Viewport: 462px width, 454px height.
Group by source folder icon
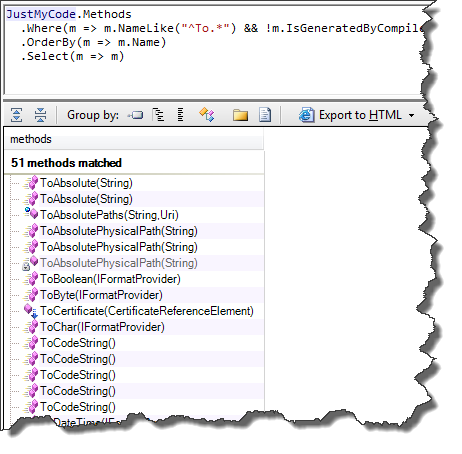(x=240, y=115)
